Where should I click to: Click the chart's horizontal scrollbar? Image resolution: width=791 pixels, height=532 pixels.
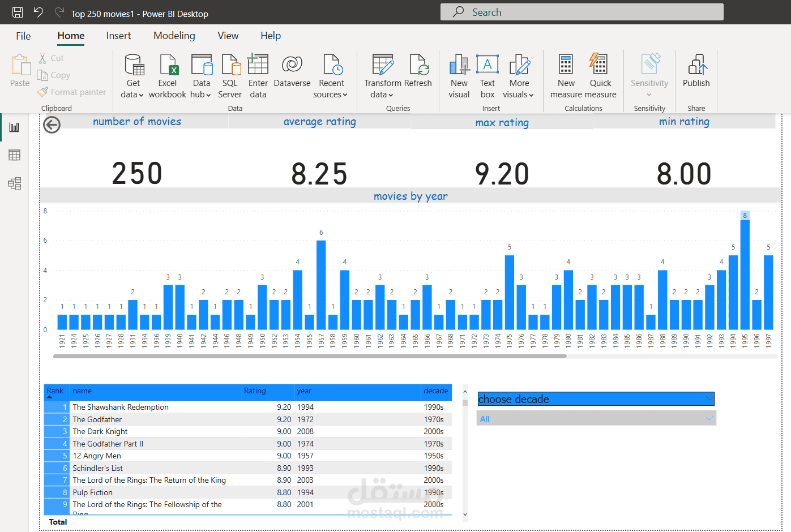point(310,357)
